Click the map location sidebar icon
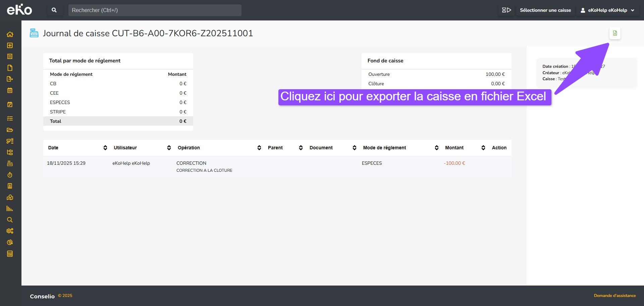The width and height of the screenshot is (644, 306). (x=10, y=197)
